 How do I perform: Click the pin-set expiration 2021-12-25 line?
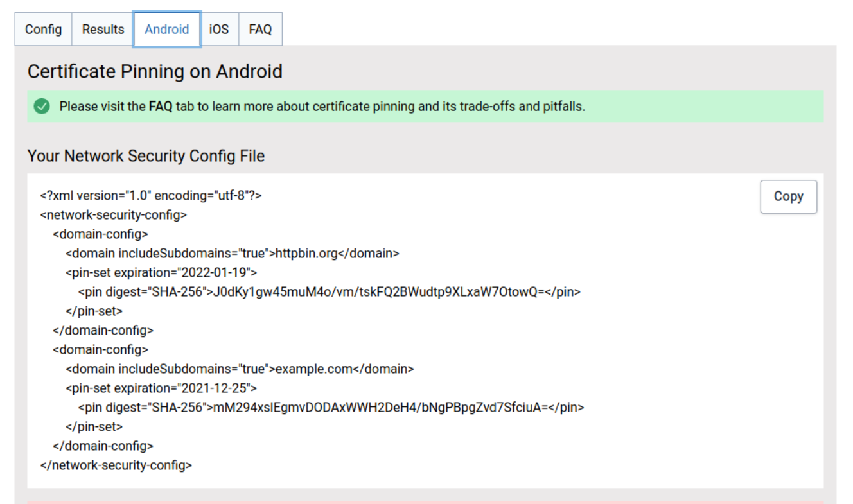[161, 388]
